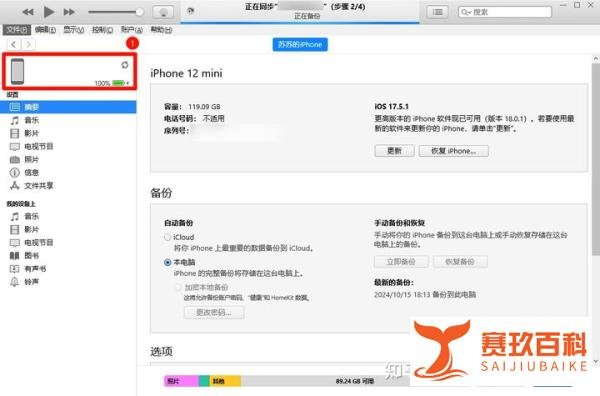
Task: Click the sync activity icon beside the status text
Action: pyautogui.click(x=190, y=11)
